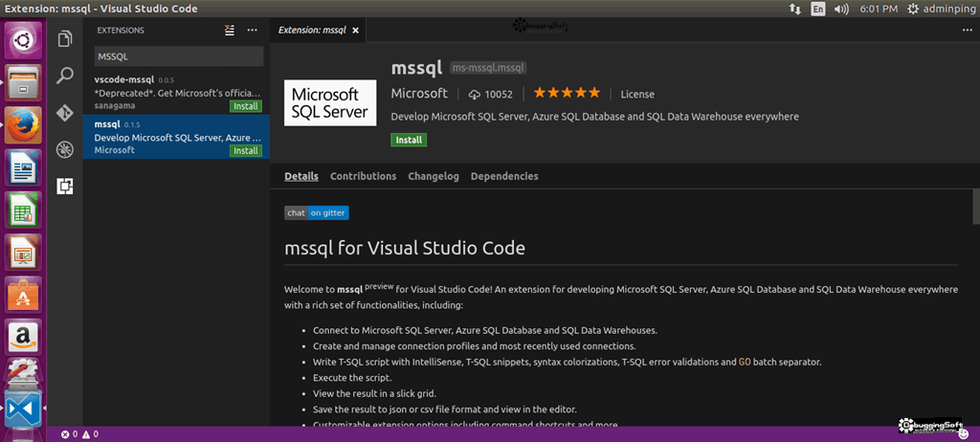
Task: Open the License link
Action: 637,95
